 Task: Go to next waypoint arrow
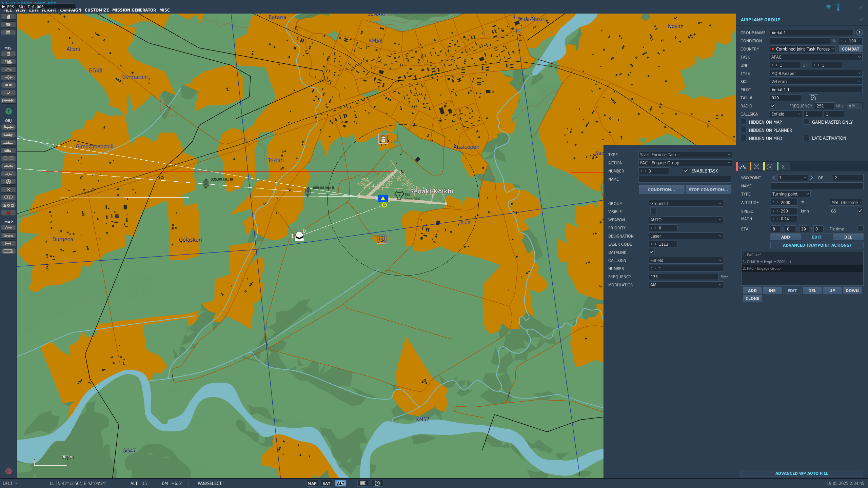[811, 178]
